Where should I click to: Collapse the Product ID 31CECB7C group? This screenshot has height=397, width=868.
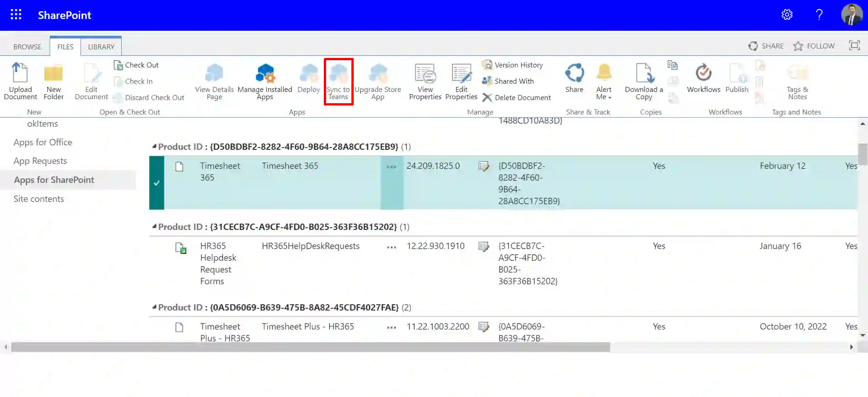click(154, 227)
